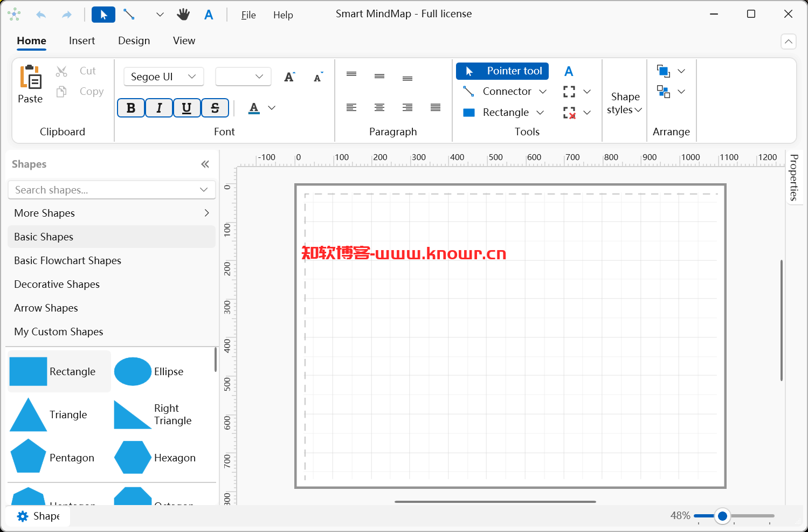Click the group shapes arrange icon

click(663, 92)
